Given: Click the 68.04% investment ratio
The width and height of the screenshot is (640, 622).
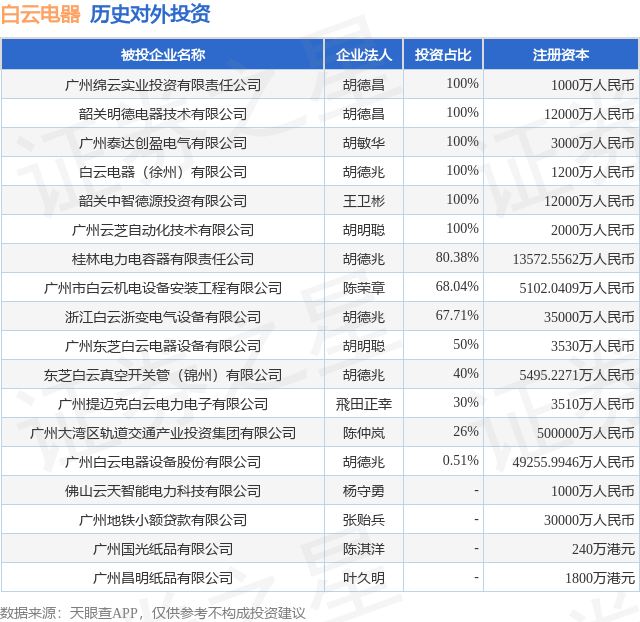Looking at the screenshot, I should pos(457,286).
